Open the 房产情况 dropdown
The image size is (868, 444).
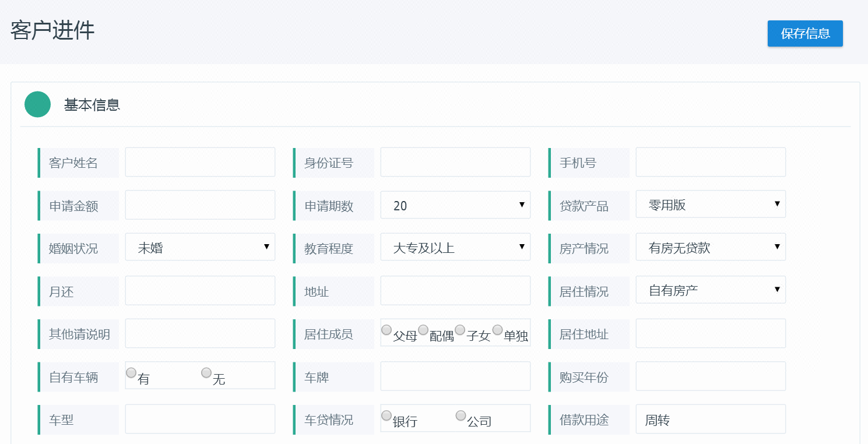(711, 248)
